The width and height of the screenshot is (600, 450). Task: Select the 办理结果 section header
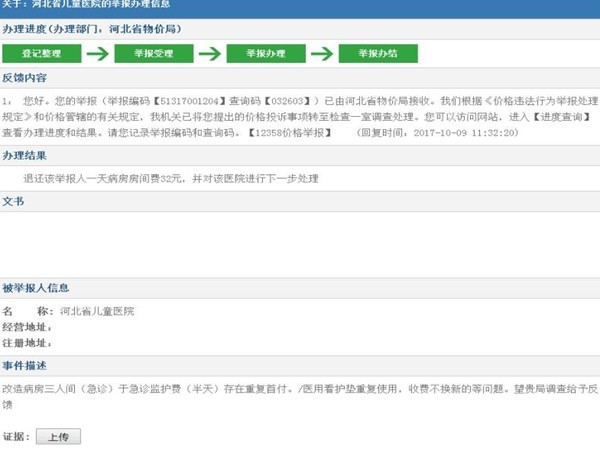pos(300,156)
